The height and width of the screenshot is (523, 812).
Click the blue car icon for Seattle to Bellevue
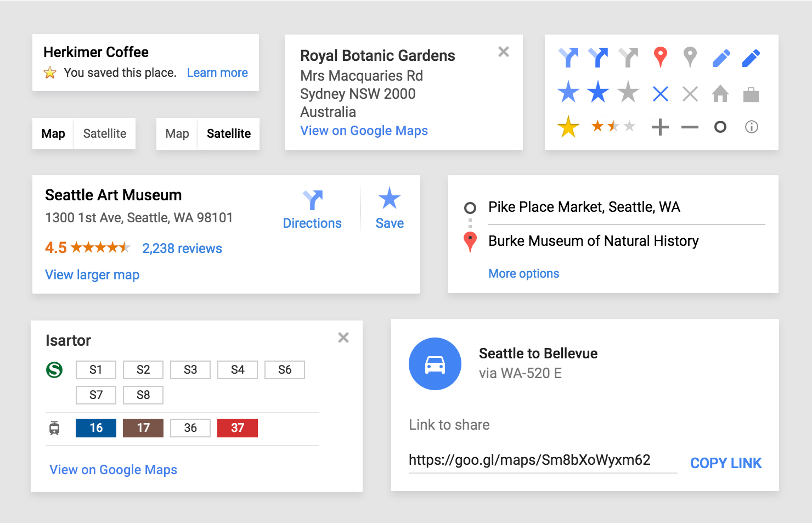tap(435, 364)
